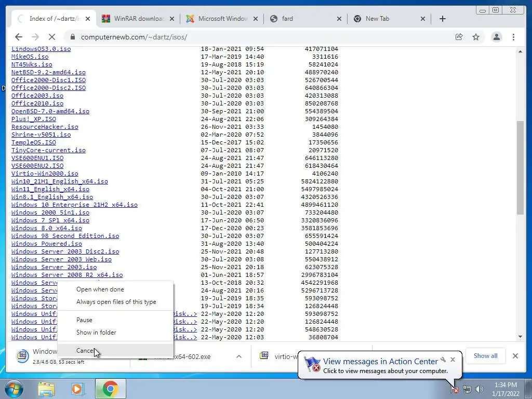Launch Windows Media Player from taskbar
Screen dimensions: 532x399
click(77, 389)
